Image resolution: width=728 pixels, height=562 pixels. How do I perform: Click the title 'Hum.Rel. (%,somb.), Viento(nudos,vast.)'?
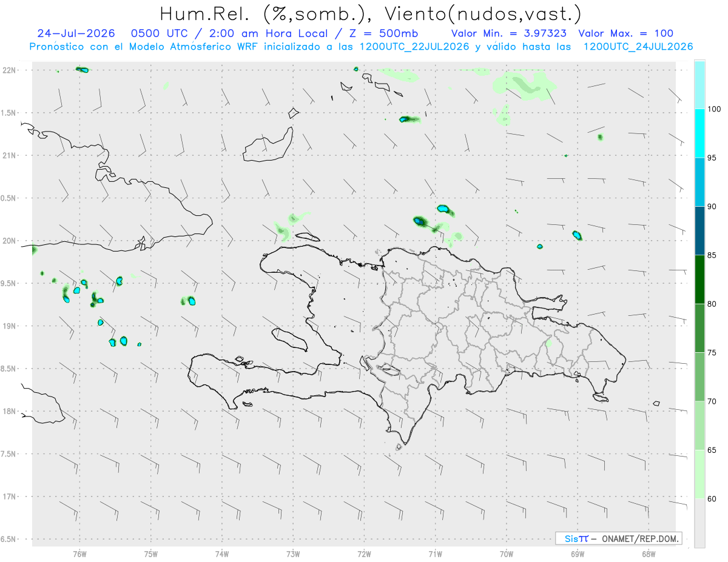[x=371, y=13]
